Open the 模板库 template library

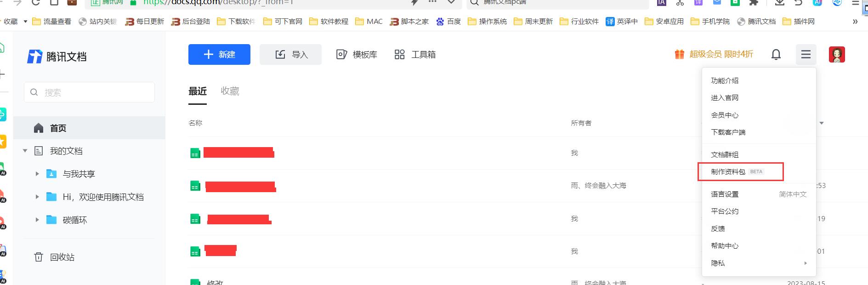pos(357,55)
